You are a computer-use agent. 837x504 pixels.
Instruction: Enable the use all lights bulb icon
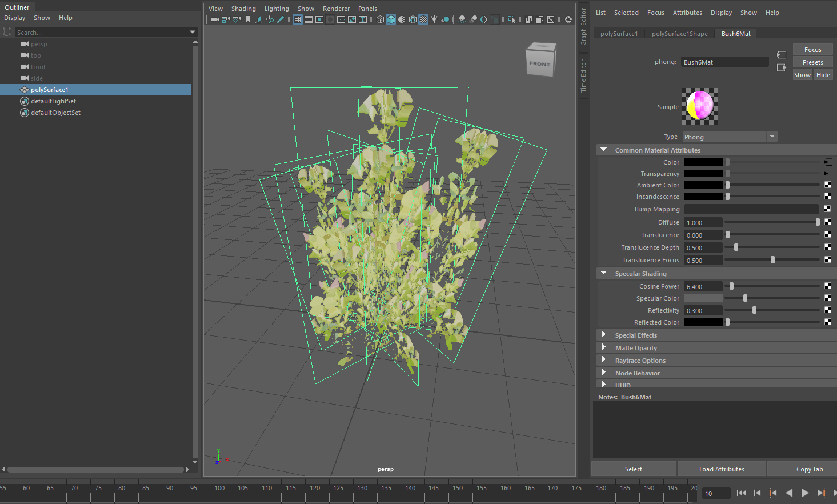434,19
